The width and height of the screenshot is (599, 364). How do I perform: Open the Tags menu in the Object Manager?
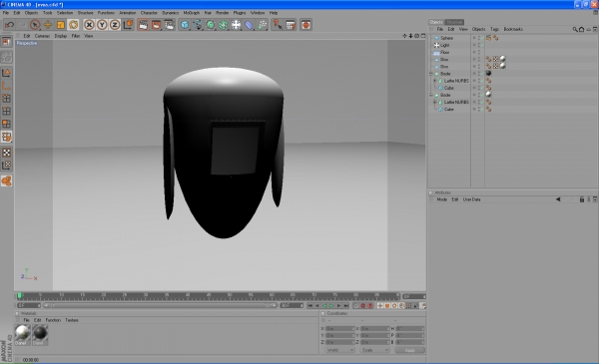click(495, 29)
